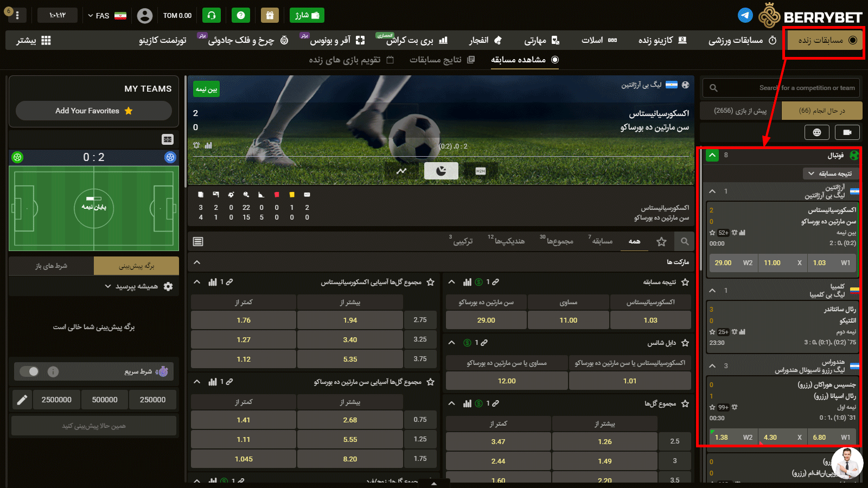Click the competition or team search field

(x=781, y=88)
